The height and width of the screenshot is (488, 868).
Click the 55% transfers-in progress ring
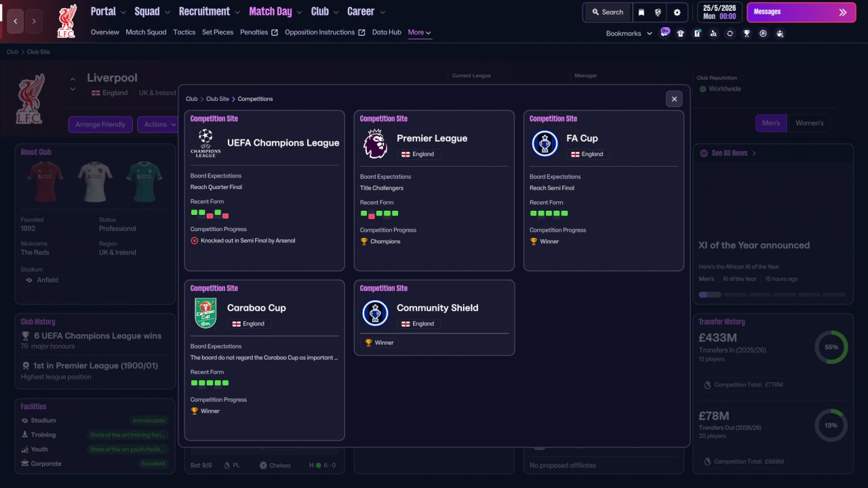(x=831, y=347)
